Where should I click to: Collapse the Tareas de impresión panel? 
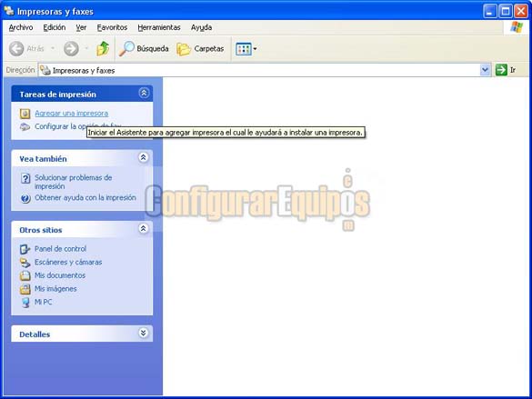tap(144, 93)
